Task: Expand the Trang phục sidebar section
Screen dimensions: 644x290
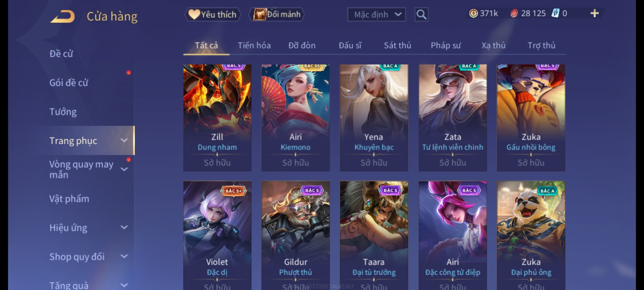Action: click(x=124, y=140)
